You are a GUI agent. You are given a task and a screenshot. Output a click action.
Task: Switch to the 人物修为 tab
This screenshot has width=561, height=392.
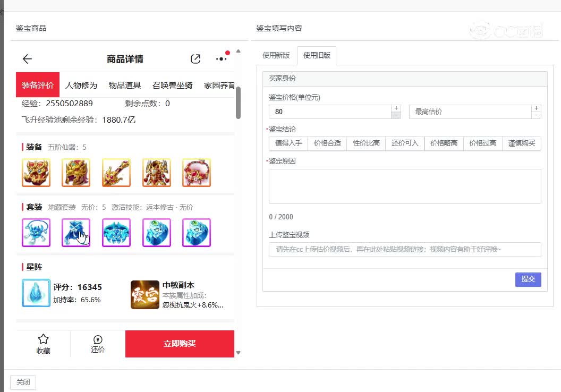tap(81, 85)
